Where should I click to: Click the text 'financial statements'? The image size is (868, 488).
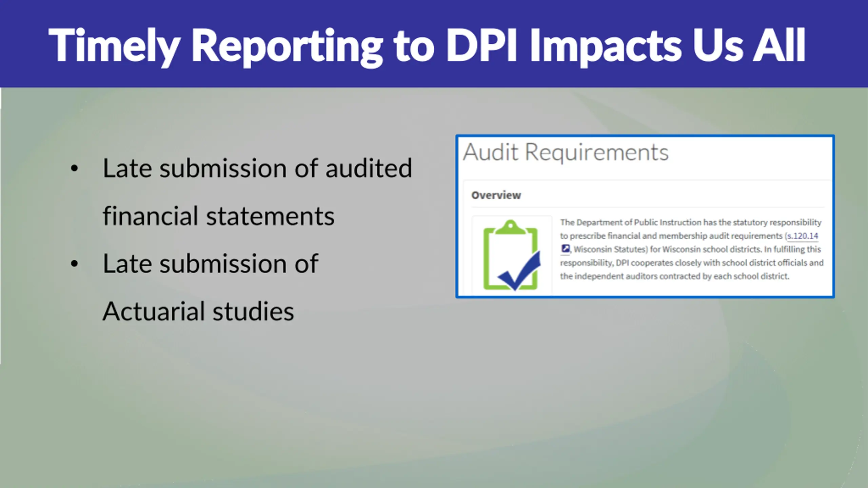coord(219,216)
